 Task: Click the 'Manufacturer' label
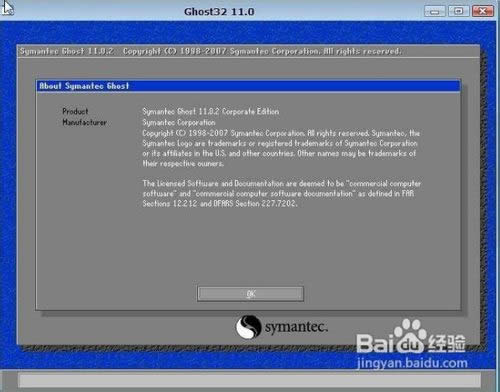[x=85, y=122]
